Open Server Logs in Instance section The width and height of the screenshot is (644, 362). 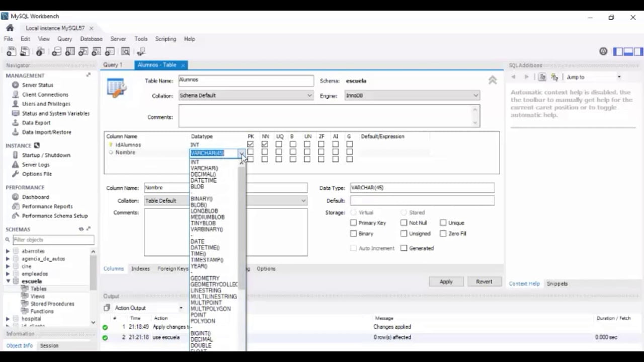35,164
